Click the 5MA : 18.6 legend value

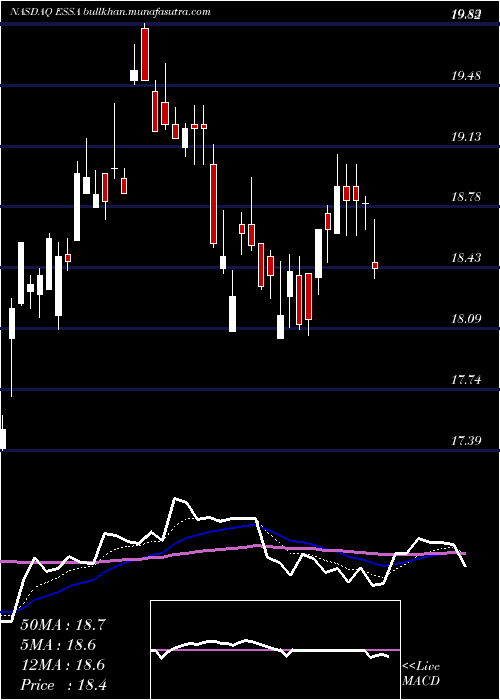58,645
